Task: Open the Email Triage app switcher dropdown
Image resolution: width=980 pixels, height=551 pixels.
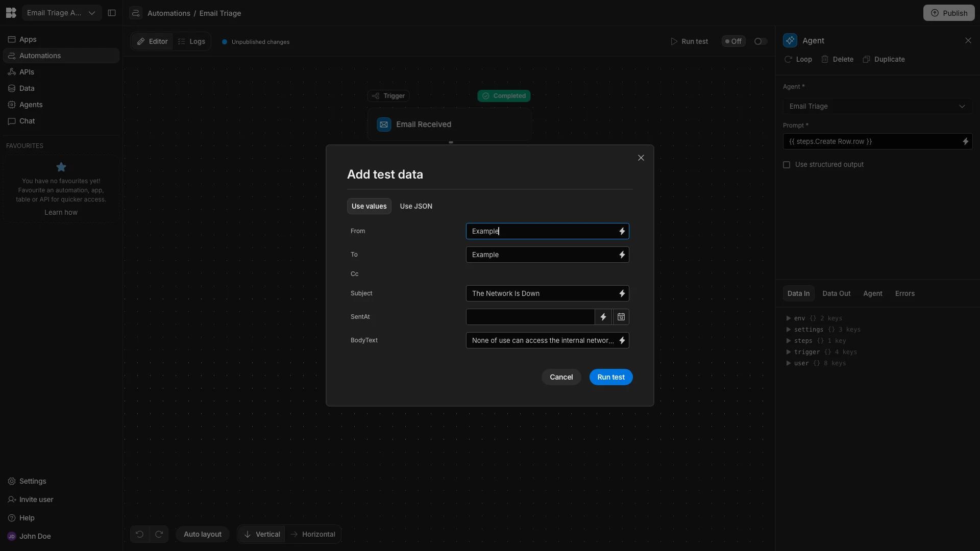Action: [61, 13]
